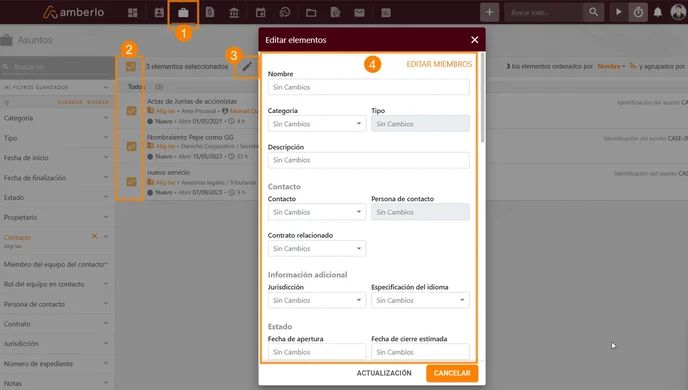
Task: Start timer with the play icon
Action: (x=619, y=12)
